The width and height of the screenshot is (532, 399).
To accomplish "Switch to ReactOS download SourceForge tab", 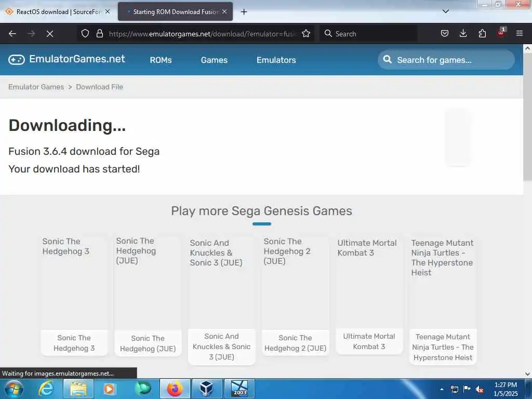I will tap(58, 11).
